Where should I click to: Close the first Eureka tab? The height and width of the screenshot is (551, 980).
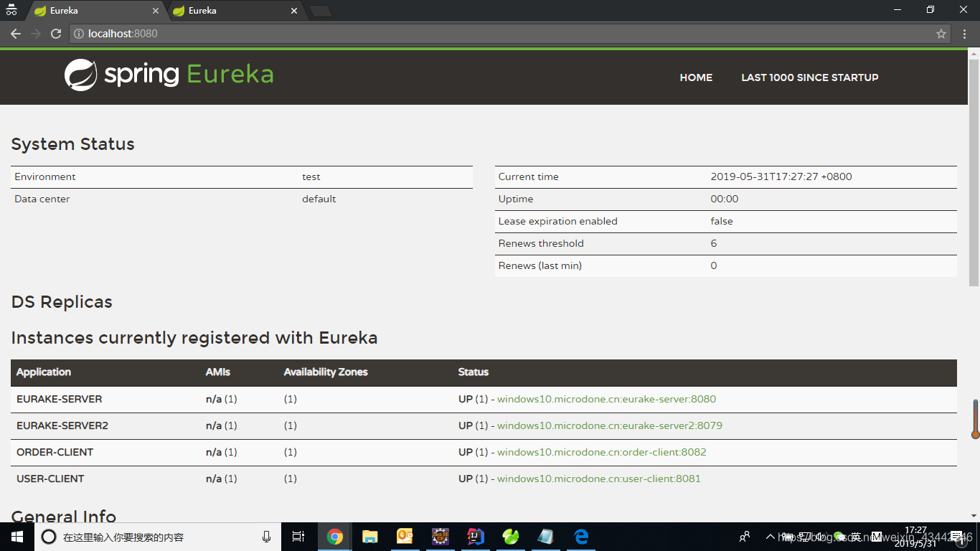[x=156, y=11]
